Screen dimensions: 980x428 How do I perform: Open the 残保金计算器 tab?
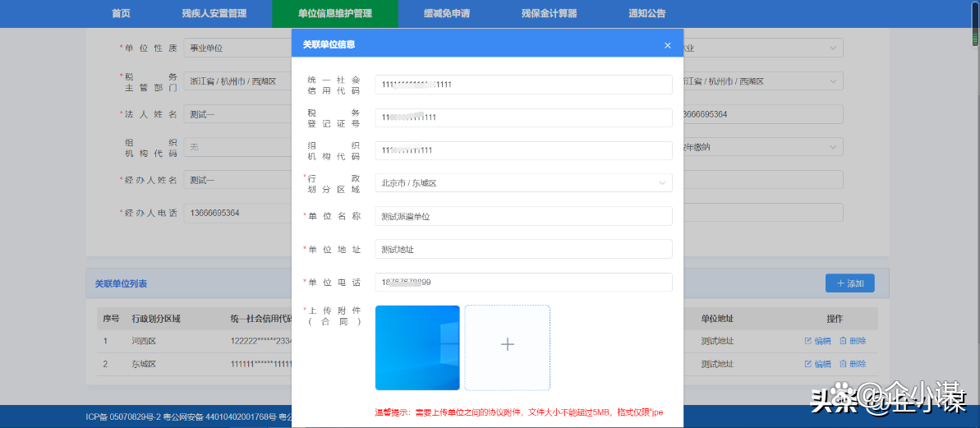coord(549,13)
